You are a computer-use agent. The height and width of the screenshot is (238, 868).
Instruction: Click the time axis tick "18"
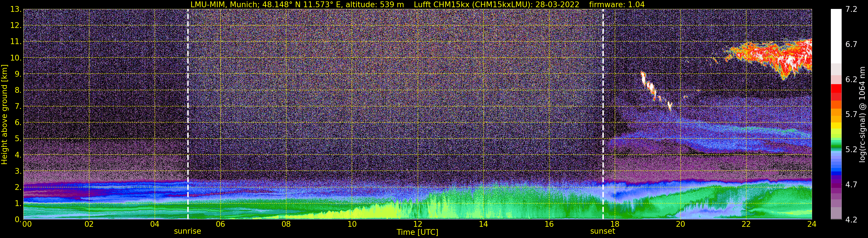(x=614, y=224)
